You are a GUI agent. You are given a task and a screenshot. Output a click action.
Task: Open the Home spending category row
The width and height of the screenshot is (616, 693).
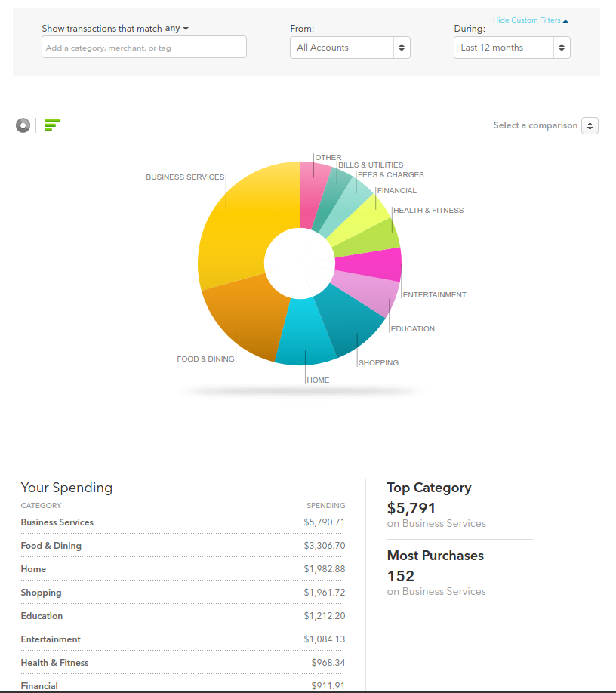[183, 569]
